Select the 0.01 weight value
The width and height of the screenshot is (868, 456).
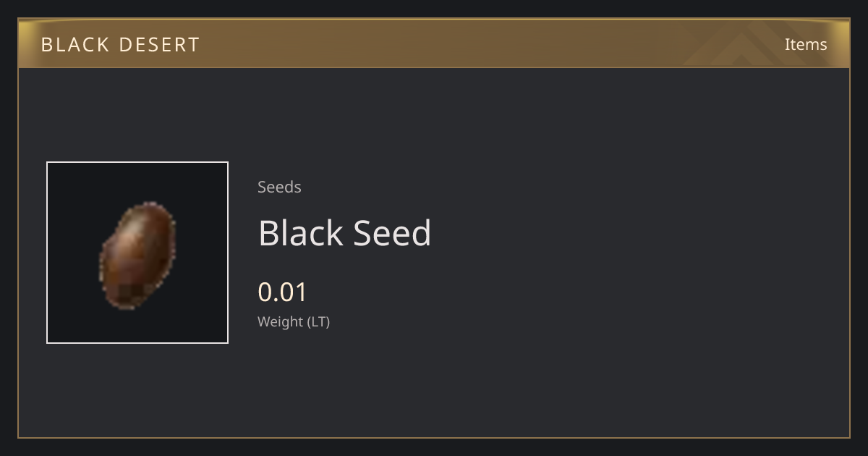(283, 292)
